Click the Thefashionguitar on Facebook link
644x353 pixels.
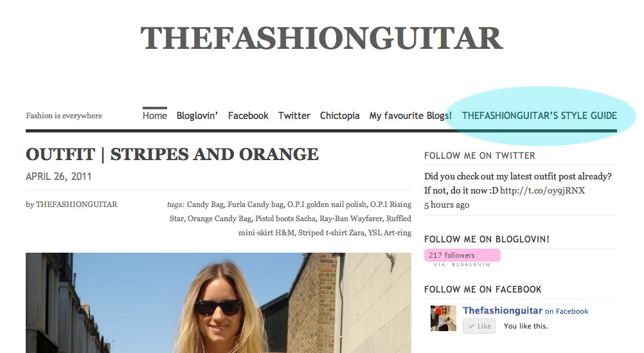tap(525, 311)
